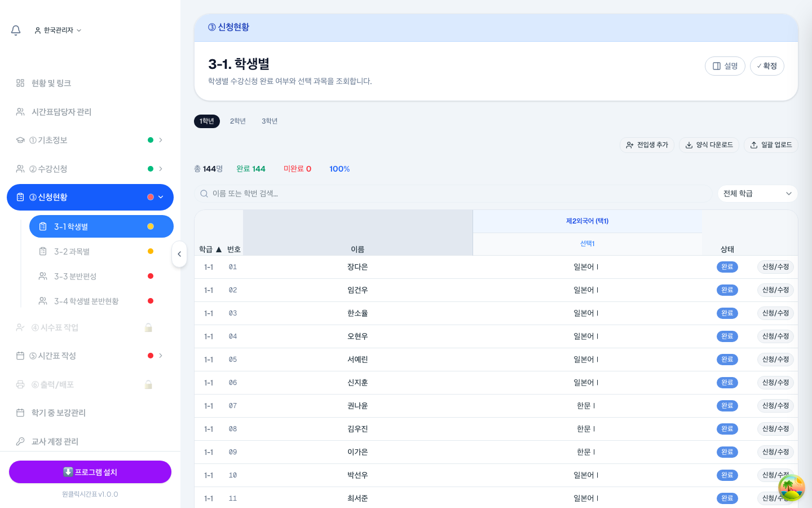The width and height of the screenshot is (812, 508).
Task: Click the student name 최서준
Action: (358, 498)
